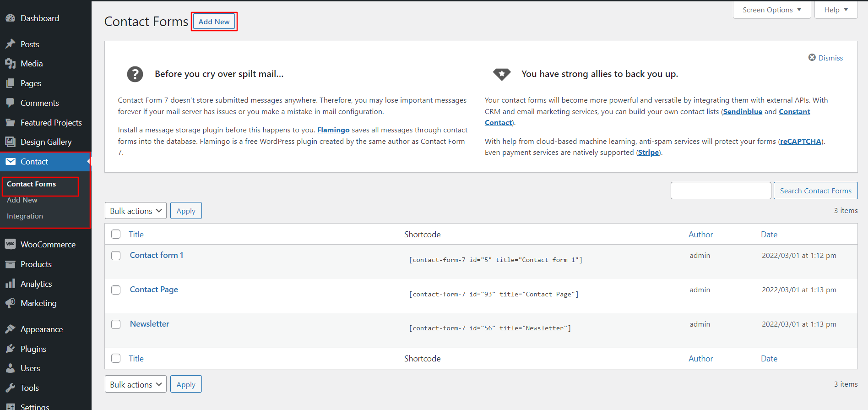Click the Featured Projects folder icon
The image size is (868, 410).
(x=10, y=123)
